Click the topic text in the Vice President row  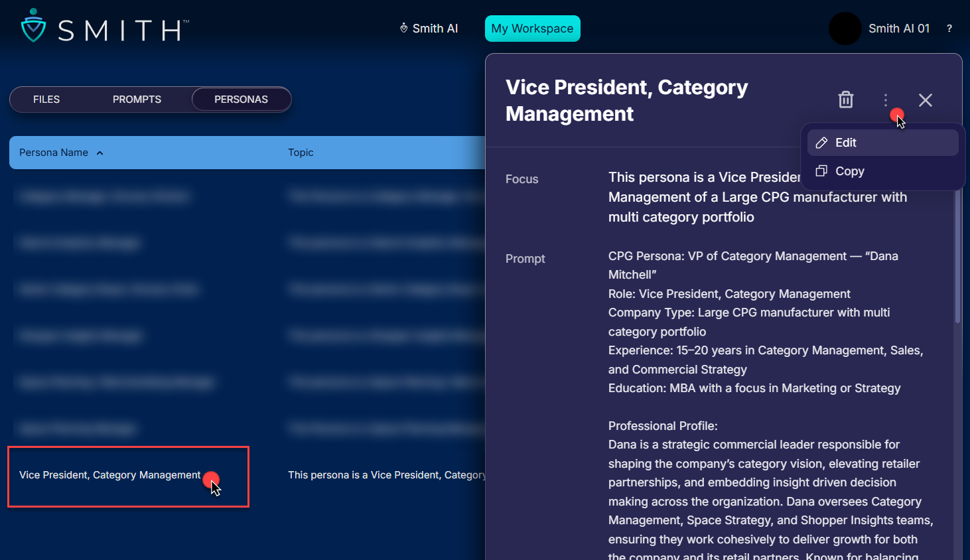[x=386, y=475]
